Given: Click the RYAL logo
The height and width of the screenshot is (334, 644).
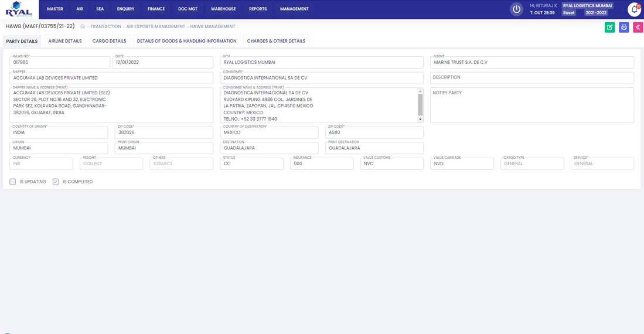Looking at the screenshot, I should (x=19, y=9).
